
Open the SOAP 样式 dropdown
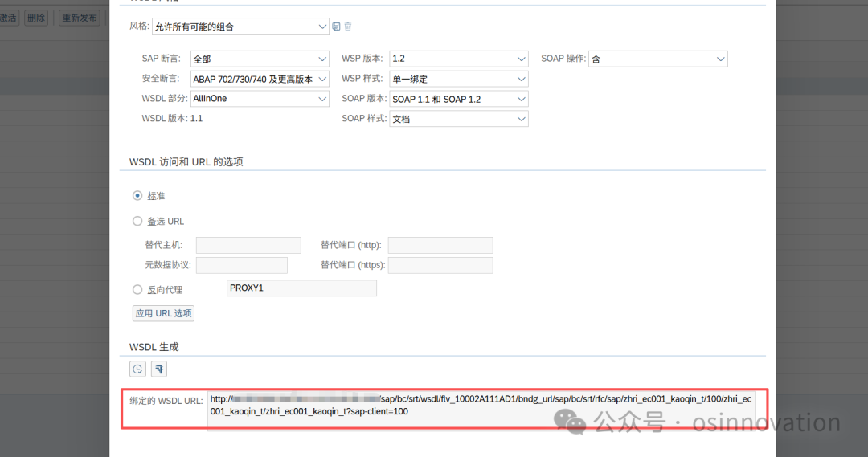tap(459, 119)
